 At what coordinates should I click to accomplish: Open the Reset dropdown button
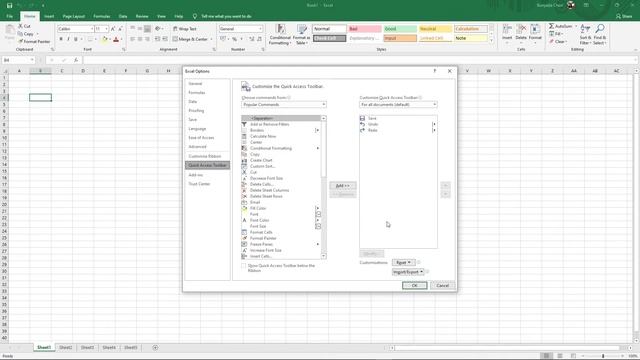(x=403, y=262)
